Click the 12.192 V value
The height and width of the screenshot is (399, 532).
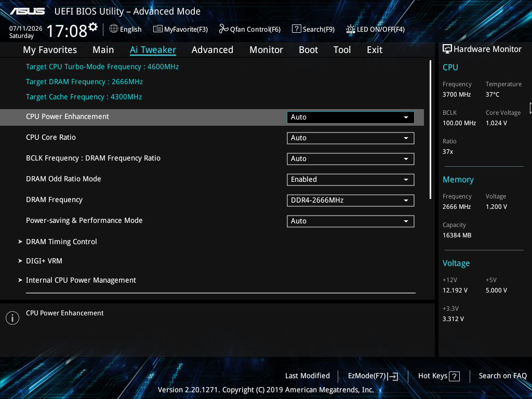[455, 290]
